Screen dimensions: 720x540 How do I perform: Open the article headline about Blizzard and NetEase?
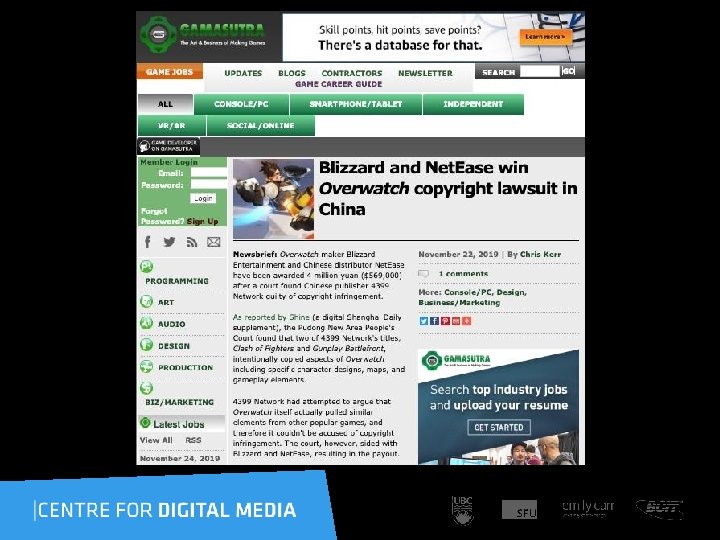[x=448, y=188]
